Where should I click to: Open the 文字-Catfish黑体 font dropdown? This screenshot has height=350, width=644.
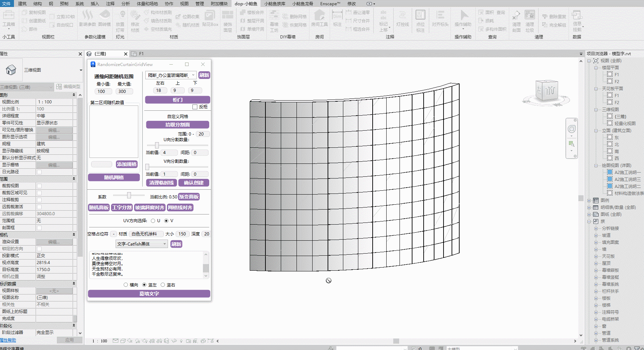tap(141, 244)
